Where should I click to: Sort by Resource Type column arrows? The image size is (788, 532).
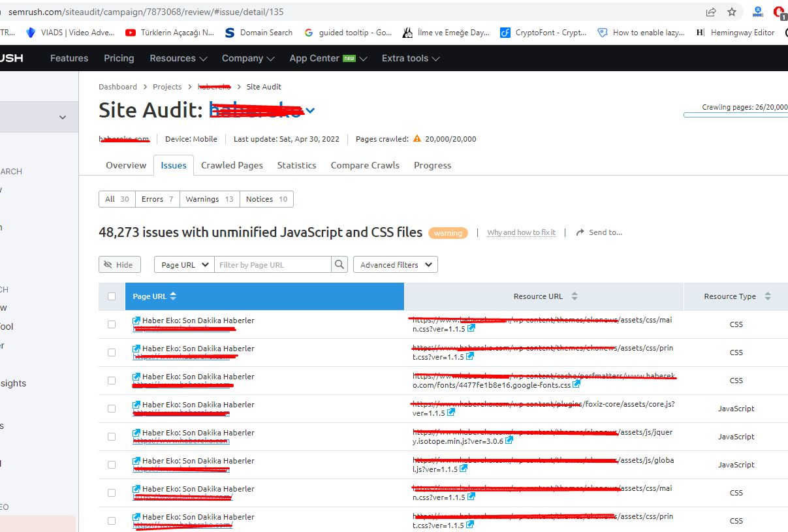point(768,296)
